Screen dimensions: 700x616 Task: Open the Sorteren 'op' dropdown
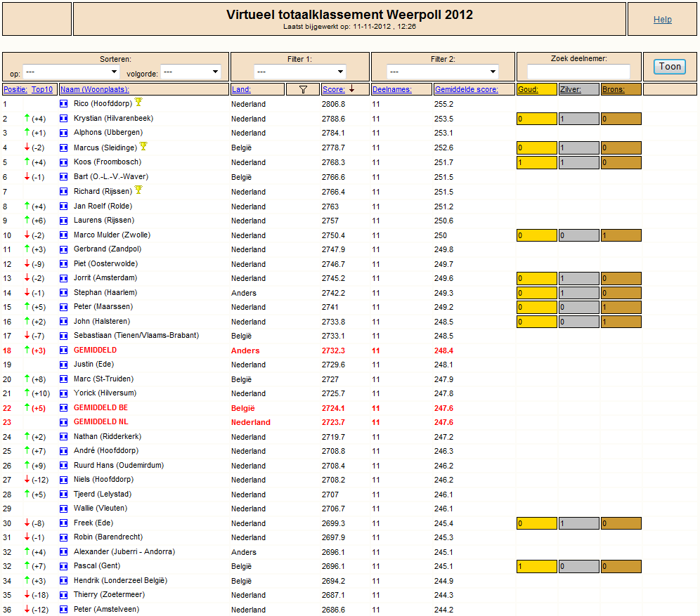point(71,72)
